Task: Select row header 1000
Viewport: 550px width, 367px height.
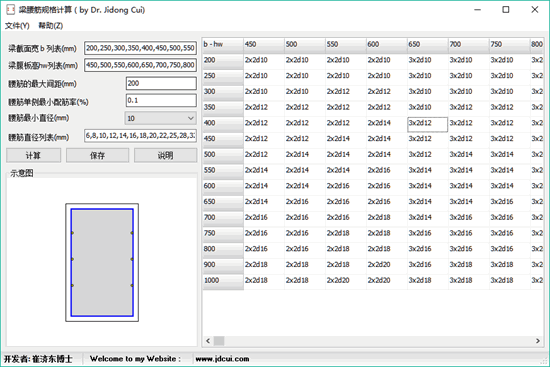Action: pos(223,282)
